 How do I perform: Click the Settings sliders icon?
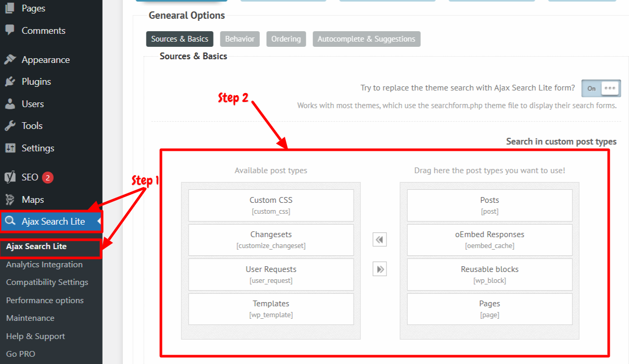coord(10,148)
